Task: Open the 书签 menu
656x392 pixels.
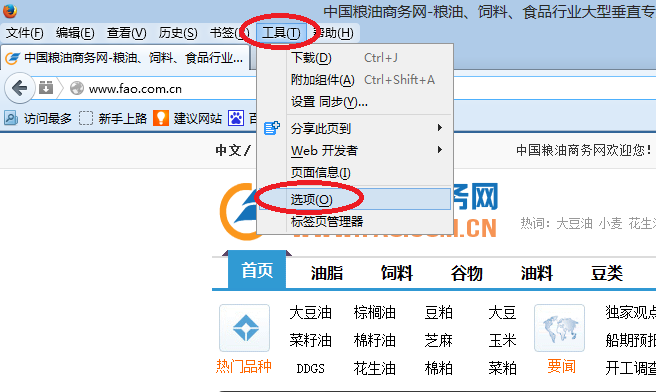Action: [229, 33]
